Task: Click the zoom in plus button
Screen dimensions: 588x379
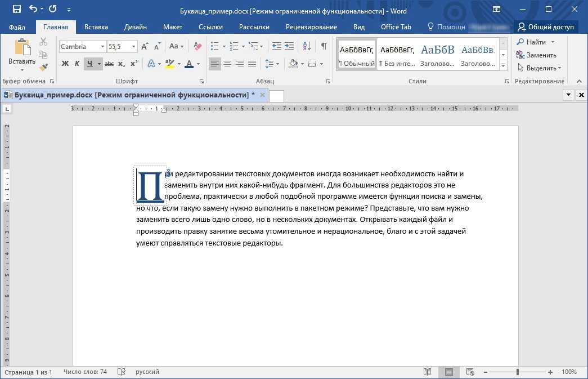Action: click(x=550, y=372)
